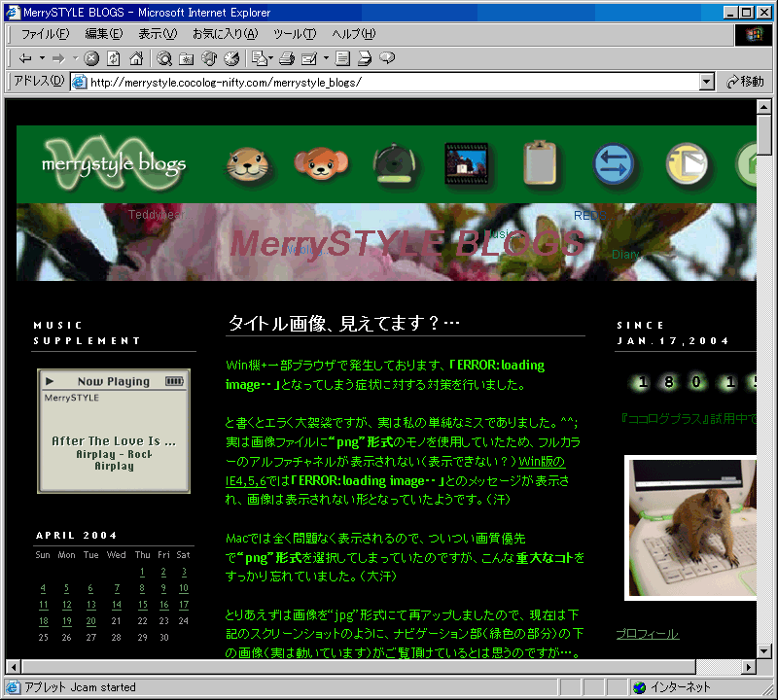Click the vertical scrollbar up arrow
The width and height of the screenshot is (778, 700).
pyautogui.click(x=764, y=107)
